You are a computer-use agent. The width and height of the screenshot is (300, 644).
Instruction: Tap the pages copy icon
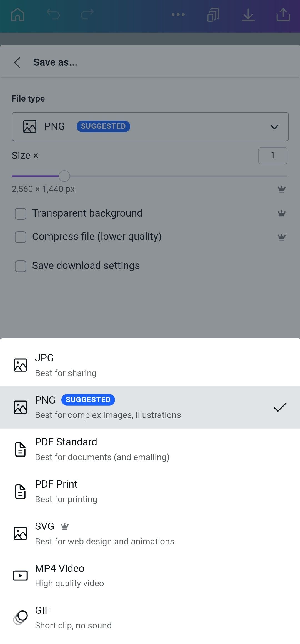point(213,15)
